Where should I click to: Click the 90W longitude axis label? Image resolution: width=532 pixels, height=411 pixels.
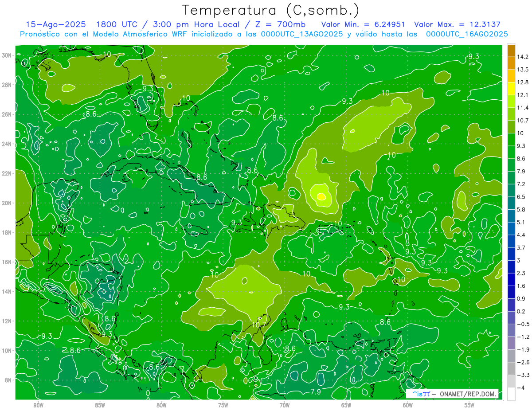38,406
